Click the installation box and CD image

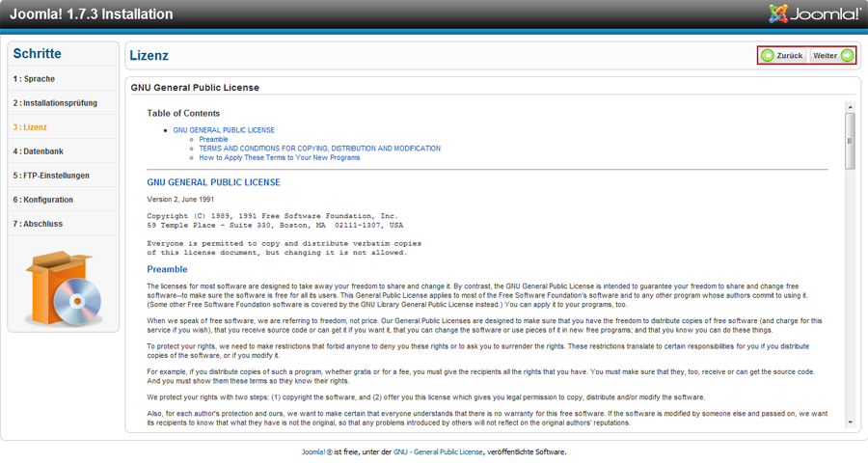tap(63, 288)
